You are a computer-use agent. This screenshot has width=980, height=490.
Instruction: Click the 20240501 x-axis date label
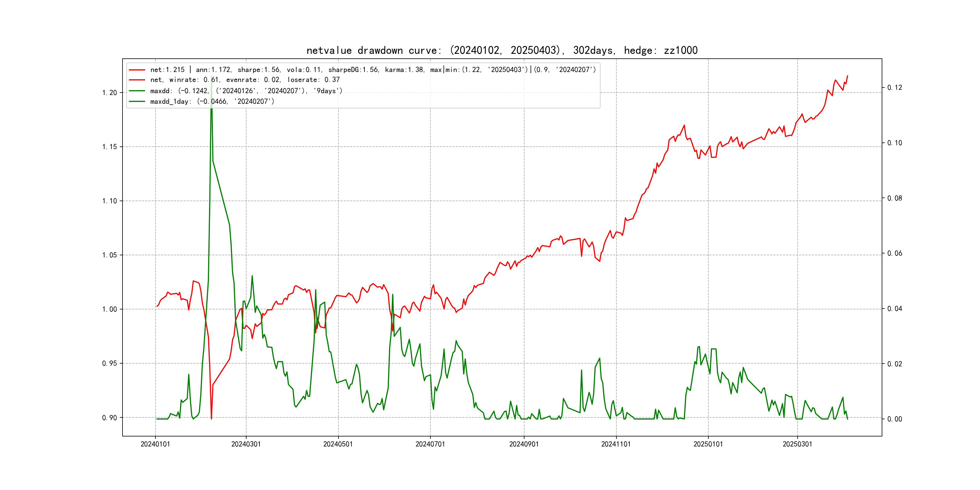(x=338, y=444)
